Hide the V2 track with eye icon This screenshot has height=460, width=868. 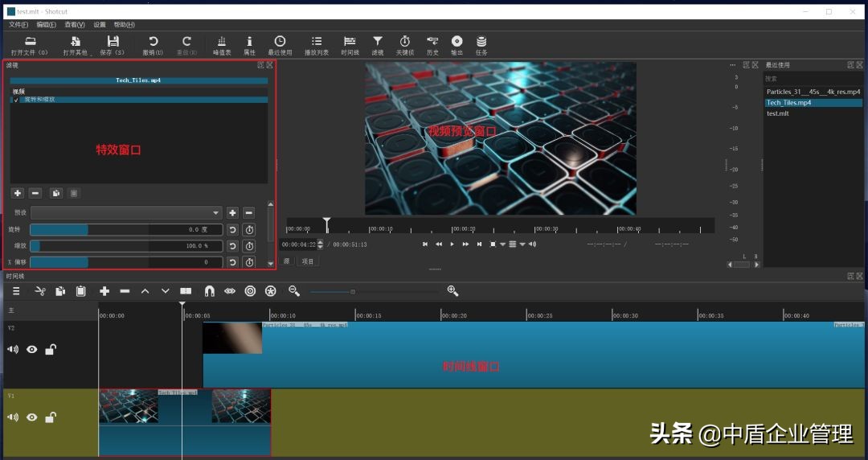point(32,350)
